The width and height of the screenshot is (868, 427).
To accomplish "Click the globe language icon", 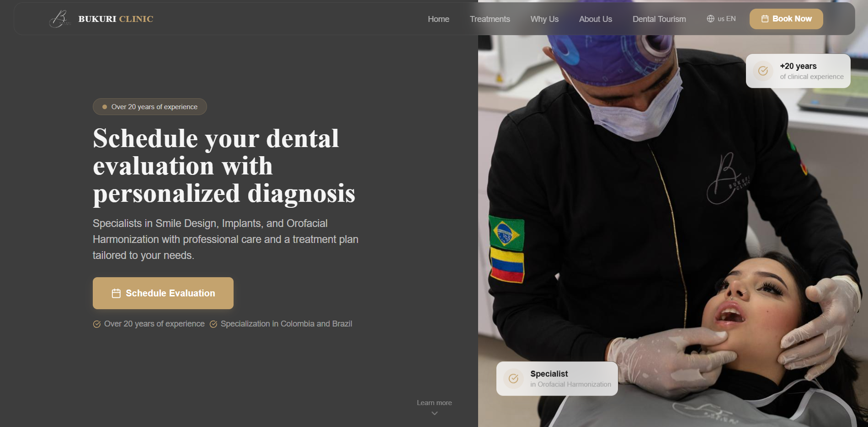I will point(710,19).
